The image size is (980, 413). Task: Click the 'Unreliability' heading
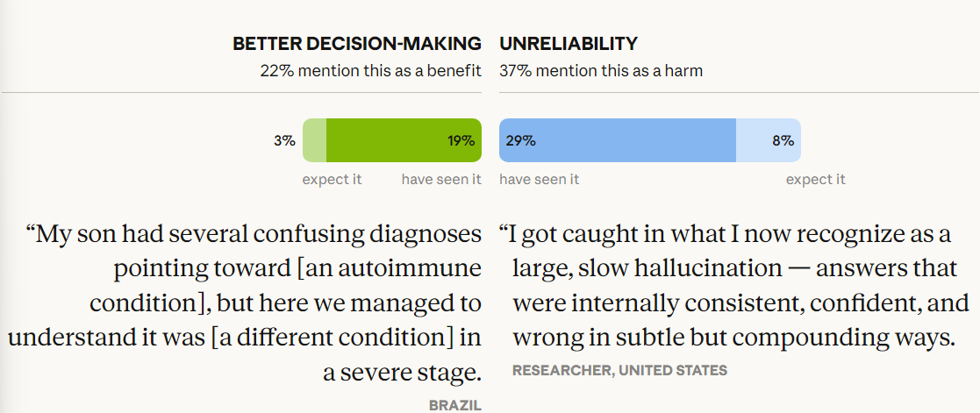(x=569, y=43)
